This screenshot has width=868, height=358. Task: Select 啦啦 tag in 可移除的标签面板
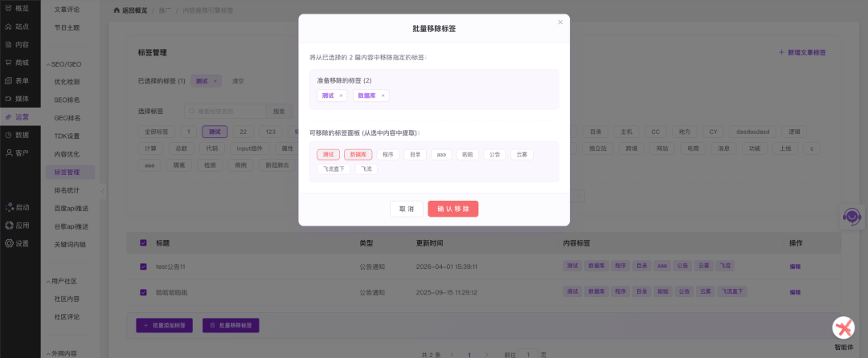(x=468, y=155)
